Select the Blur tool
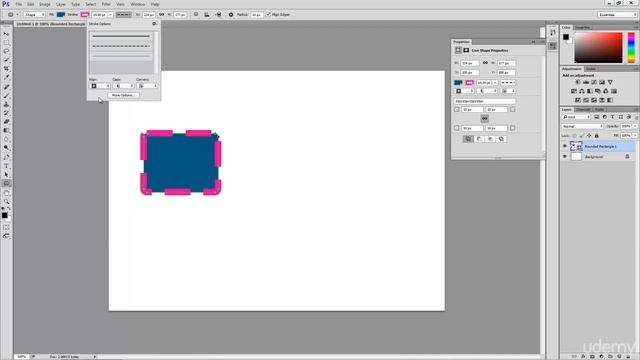Screen dimensions: 640x360 point(6,139)
